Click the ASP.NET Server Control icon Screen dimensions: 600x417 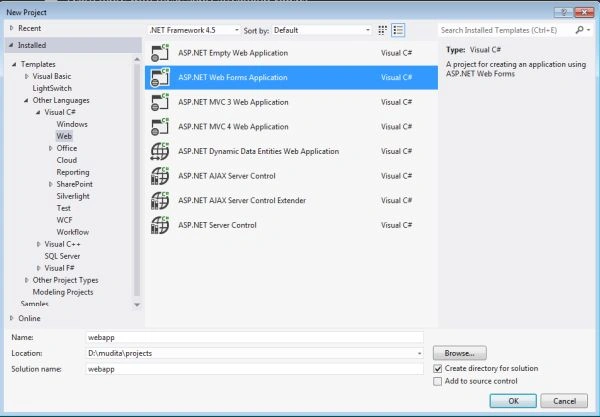160,225
